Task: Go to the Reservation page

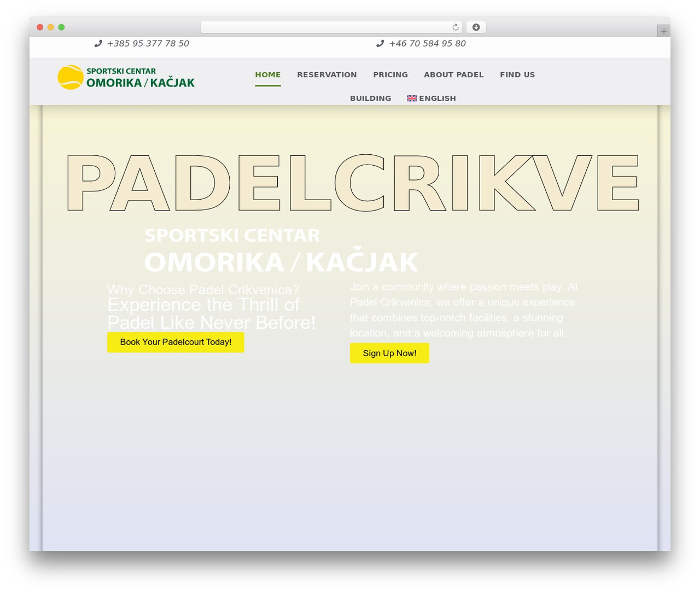Action: (327, 75)
